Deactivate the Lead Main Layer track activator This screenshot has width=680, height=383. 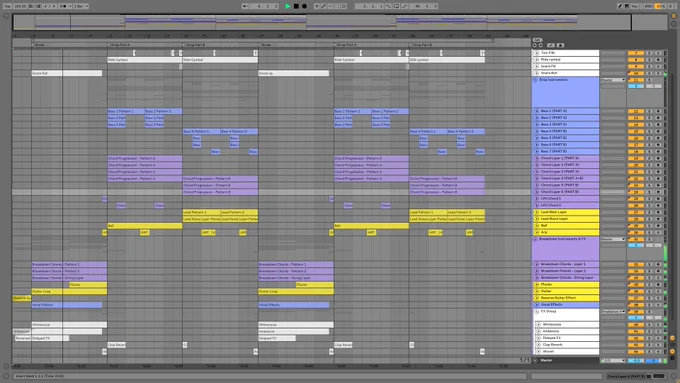pos(636,212)
